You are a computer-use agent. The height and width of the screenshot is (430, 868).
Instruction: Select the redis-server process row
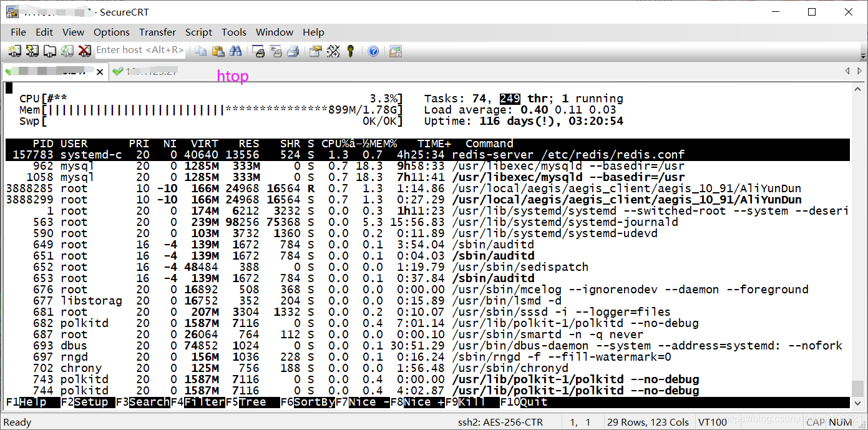pyautogui.click(x=427, y=154)
